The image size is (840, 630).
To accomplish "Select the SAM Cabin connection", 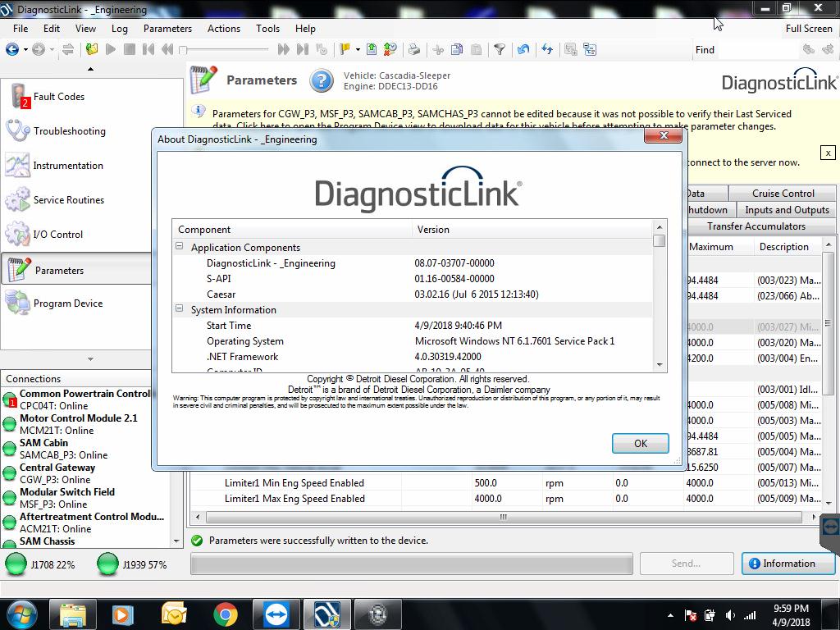I will point(76,449).
